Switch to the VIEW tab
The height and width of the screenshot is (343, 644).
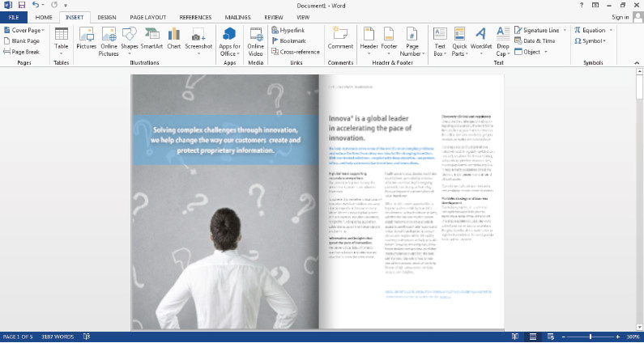point(303,17)
